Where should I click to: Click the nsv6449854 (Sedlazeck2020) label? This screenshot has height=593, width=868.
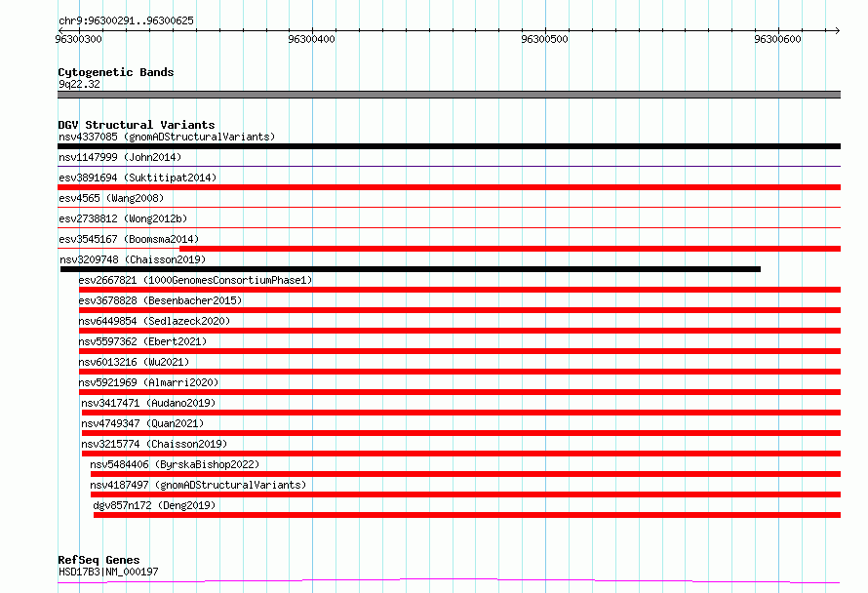point(154,321)
